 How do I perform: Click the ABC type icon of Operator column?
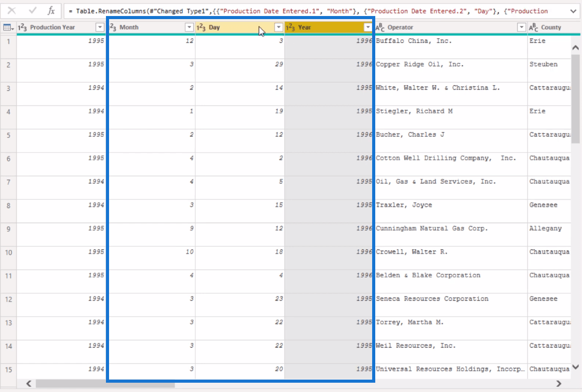coord(380,27)
